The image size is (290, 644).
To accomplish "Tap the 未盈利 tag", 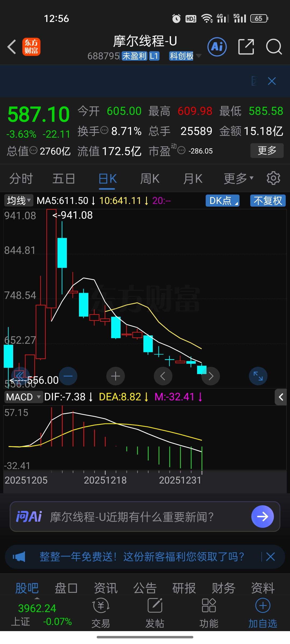I will coord(135,56).
